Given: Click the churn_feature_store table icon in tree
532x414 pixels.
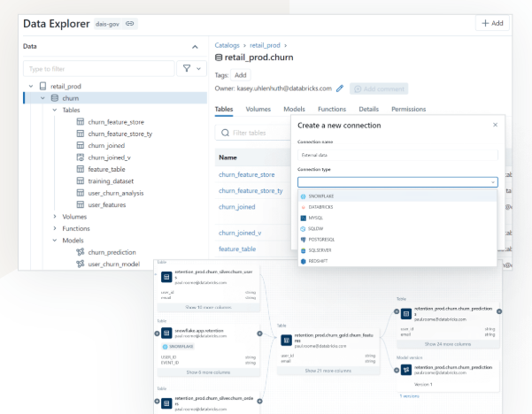Looking at the screenshot, I should point(80,122).
